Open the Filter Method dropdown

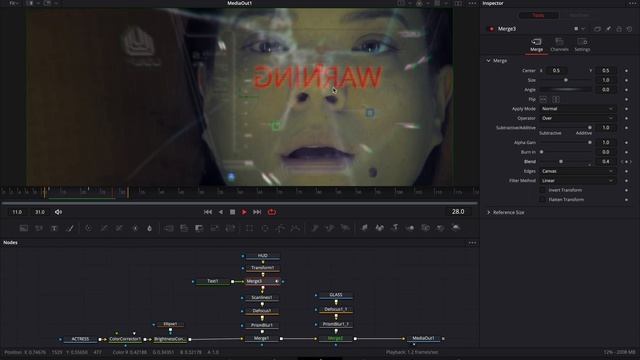(x=577, y=180)
